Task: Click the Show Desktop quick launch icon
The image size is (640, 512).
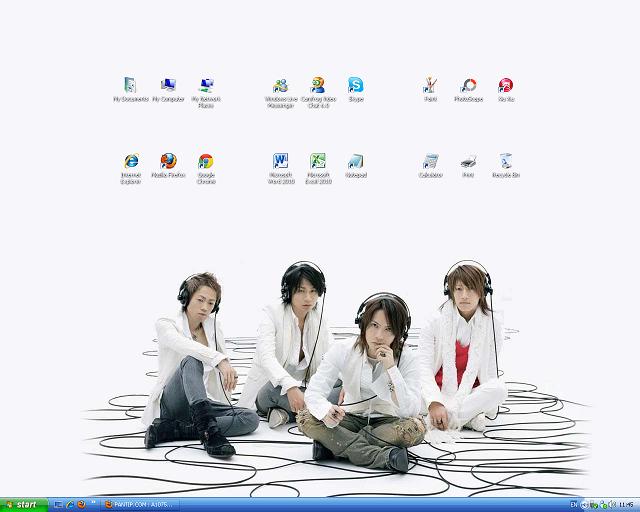Action: tap(58, 505)
